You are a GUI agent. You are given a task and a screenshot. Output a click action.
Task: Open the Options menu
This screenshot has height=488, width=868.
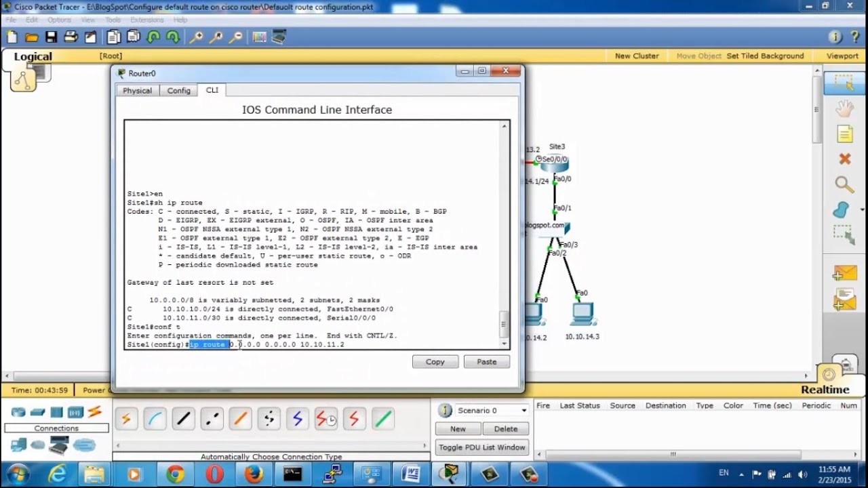[59, 20]
